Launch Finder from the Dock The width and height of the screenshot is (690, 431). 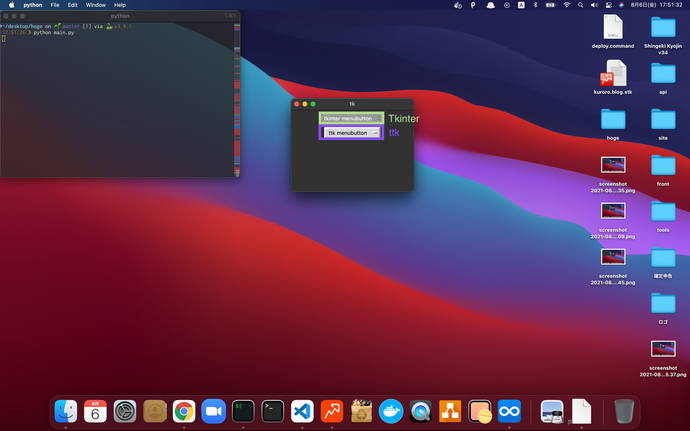pyautogui.click(x=66, y=411)
